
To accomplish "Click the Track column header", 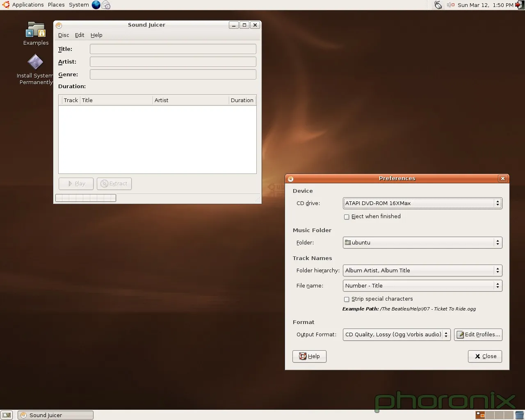I will tap(71, 100).
